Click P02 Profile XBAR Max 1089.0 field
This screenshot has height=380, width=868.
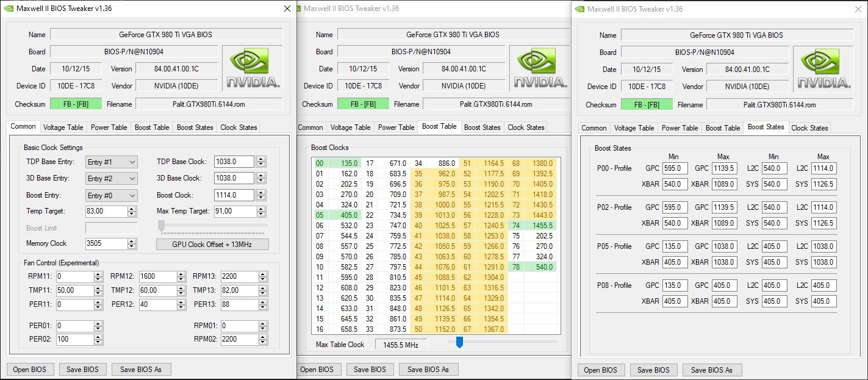pos(725,223)
